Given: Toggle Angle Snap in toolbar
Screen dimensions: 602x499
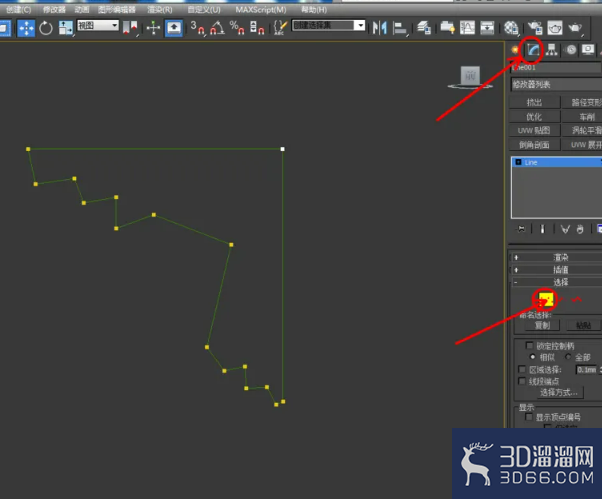Looking at the screenshot, I should pyautogui.click(x=217, y=28).
